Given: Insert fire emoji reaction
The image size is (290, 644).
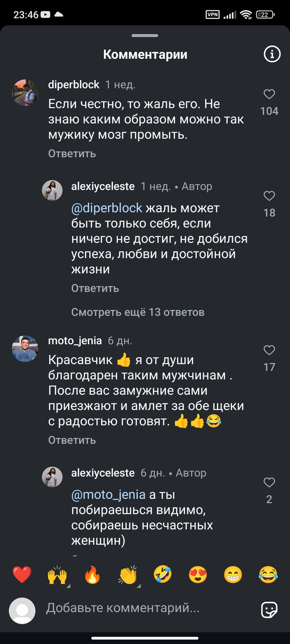Looking at the screenshot, I should coord(92,575).
